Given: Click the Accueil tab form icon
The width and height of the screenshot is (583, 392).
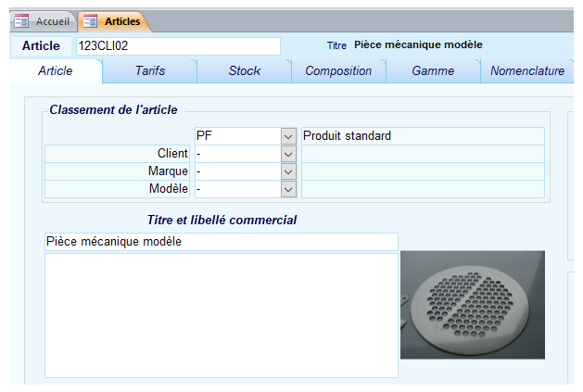Looking at the screenshot, I should (20, 20).
